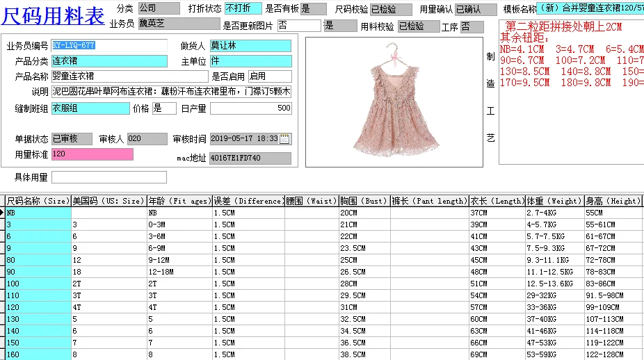This screenshot has height=360, width=644.
Task: Click the 尺码检验 field 已检验
Action: tap(392, 9)
